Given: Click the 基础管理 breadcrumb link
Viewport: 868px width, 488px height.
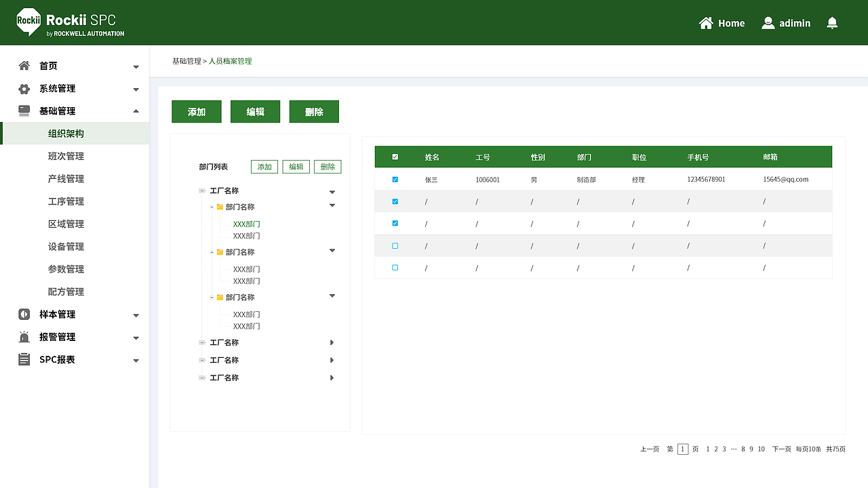Looking at the screenshot, I should [x=186, y=61].
